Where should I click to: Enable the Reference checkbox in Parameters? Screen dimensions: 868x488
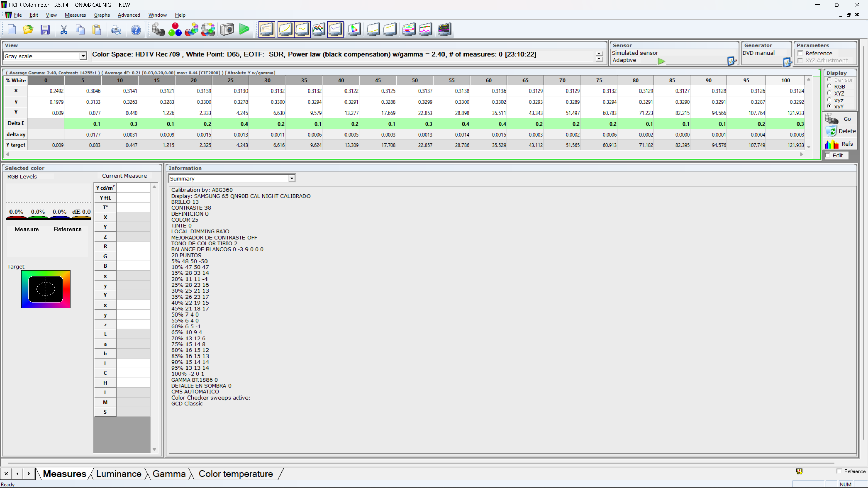[x=801, y=53]
